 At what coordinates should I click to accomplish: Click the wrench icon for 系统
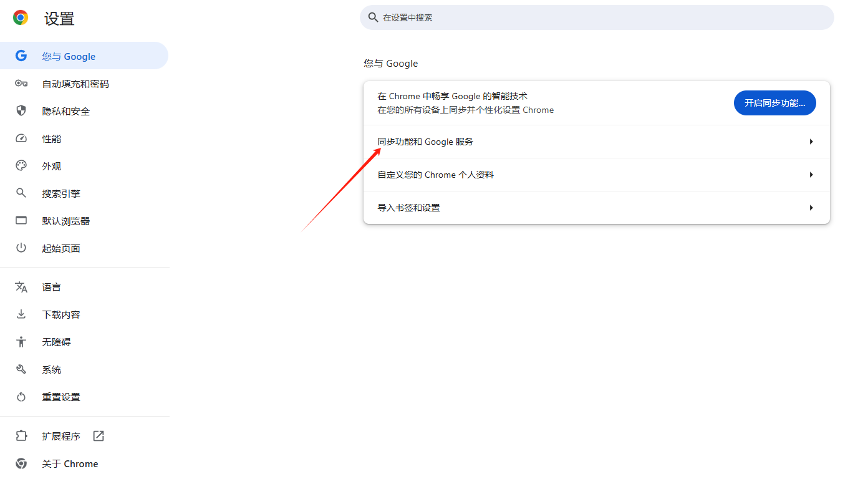pos(21,369)
